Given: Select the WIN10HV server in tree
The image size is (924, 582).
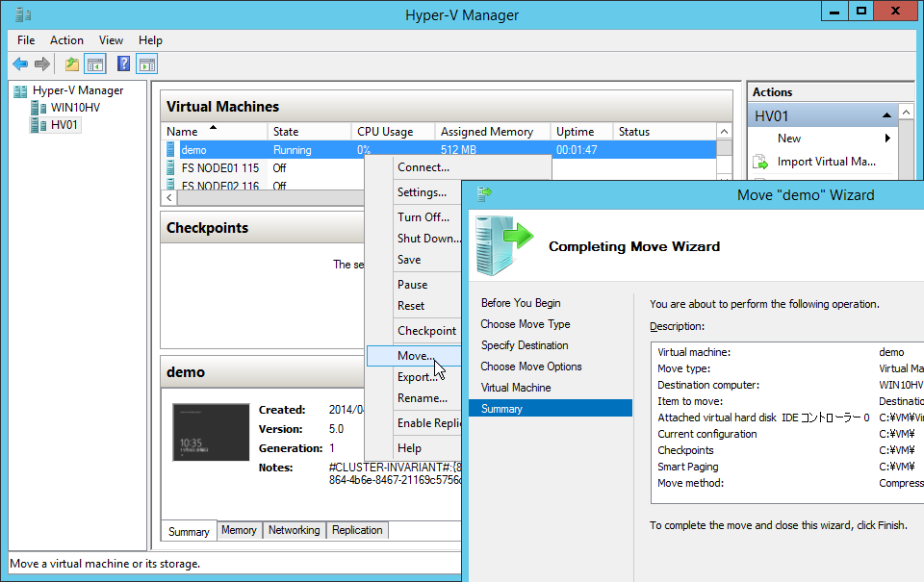Looking at the screenshot, I should point(74,108).
